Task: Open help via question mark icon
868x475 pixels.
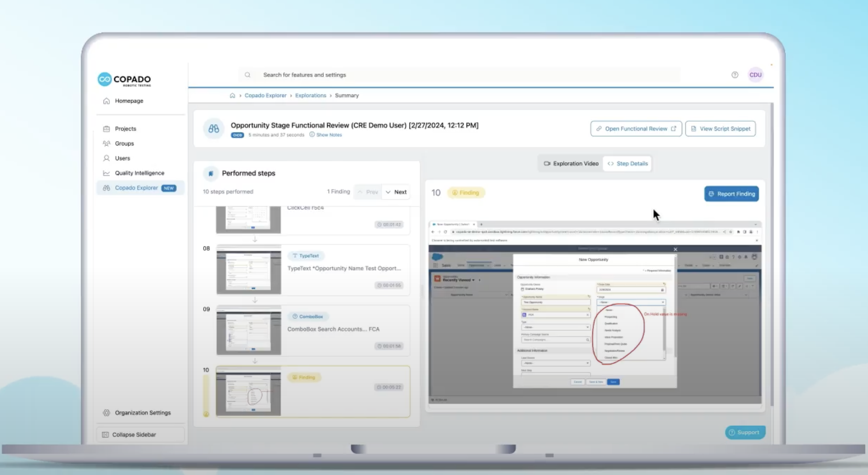Action: click(x=734, y=75)
